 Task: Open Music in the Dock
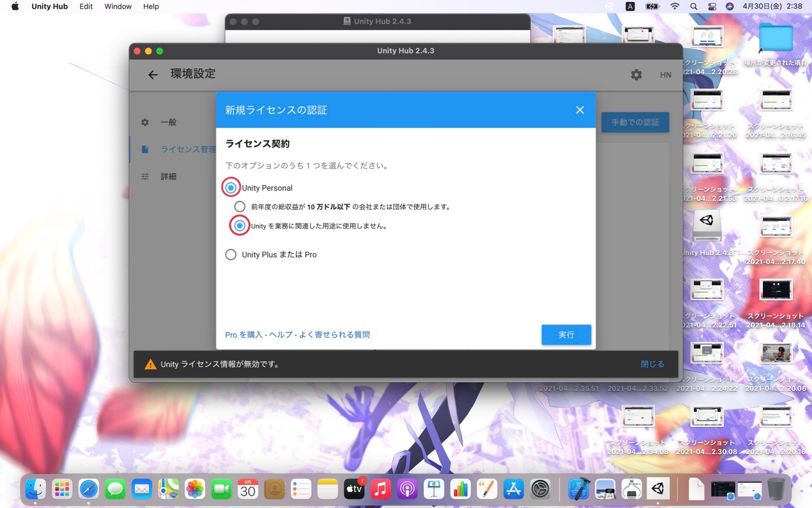[x=381, y=489]
